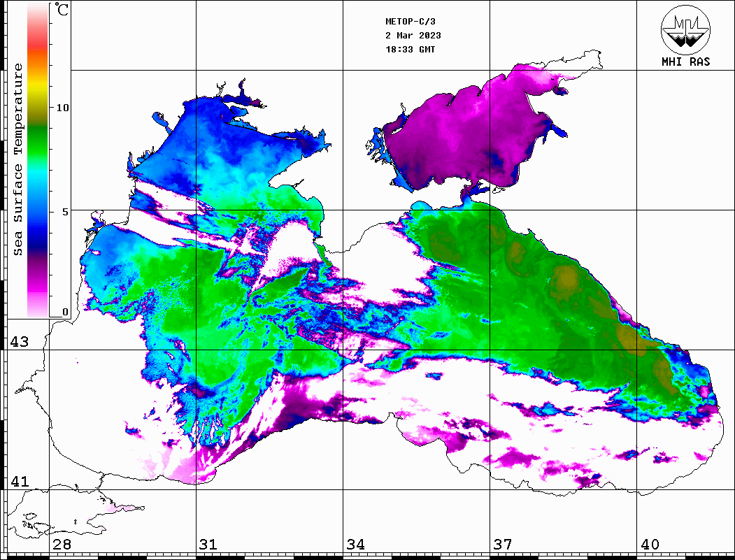Click the latitude 41 axis label
Viewport: 735px width, 560px height.
coord(18,482)
